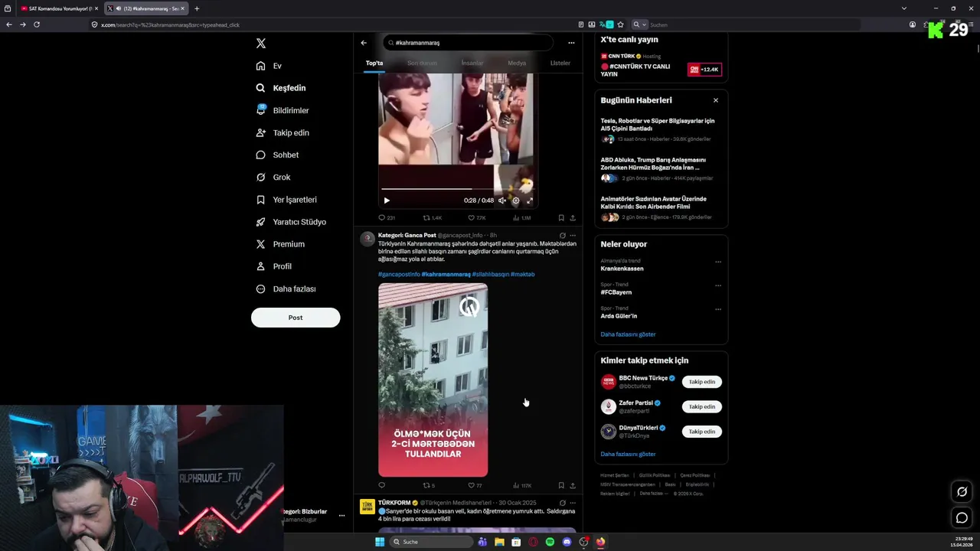Image resolution: width=980 pixels, height=551 pixels.
Task: Bookmark the Ganca Post tweet
Action: (561, 485)
